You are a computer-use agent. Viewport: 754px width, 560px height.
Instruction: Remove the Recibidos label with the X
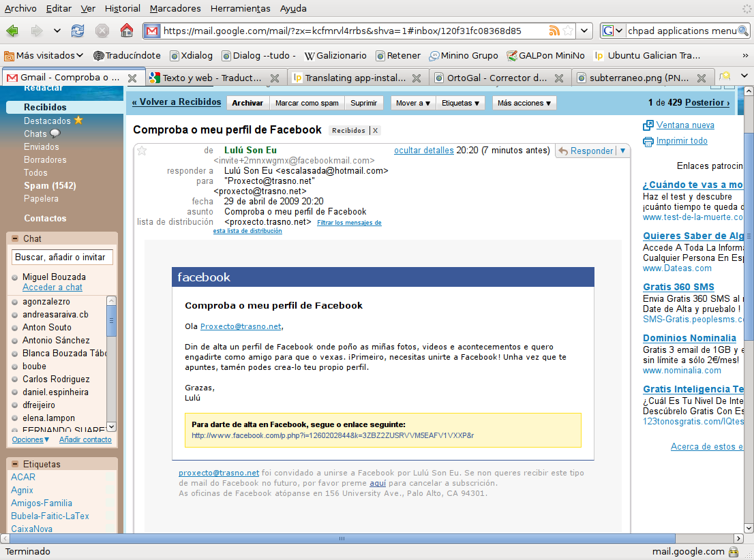pyautogui.click(x=376, y=130)
